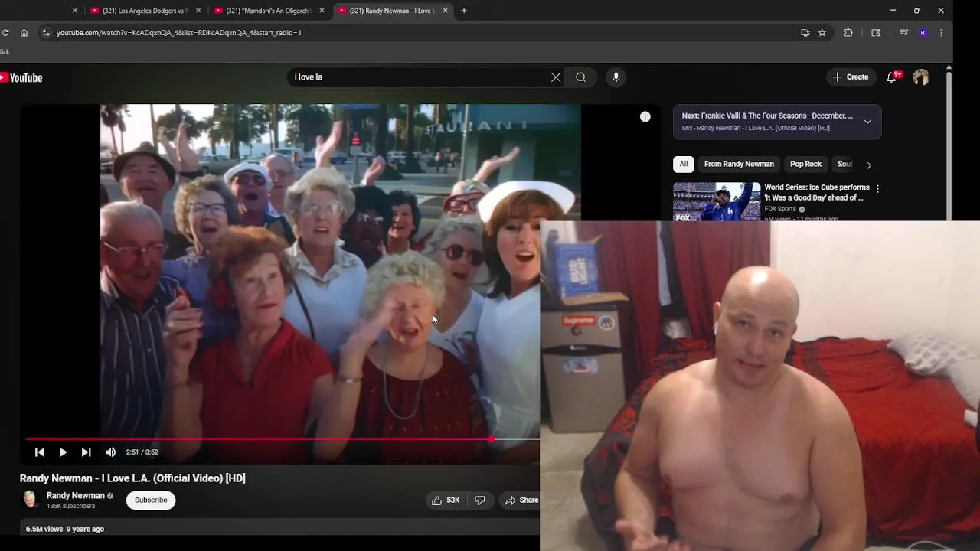View site information icon in address bar

click(x=46, y=33)
